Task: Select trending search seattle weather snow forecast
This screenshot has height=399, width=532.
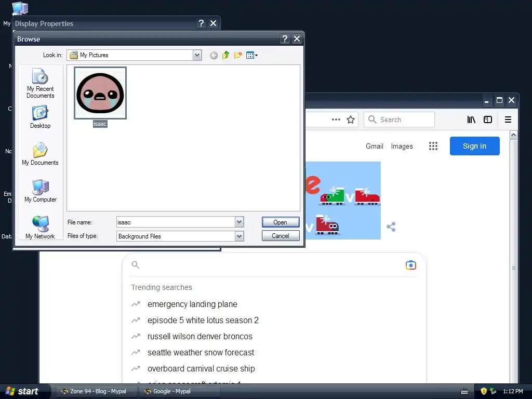Action: click(x=201, y=353)
